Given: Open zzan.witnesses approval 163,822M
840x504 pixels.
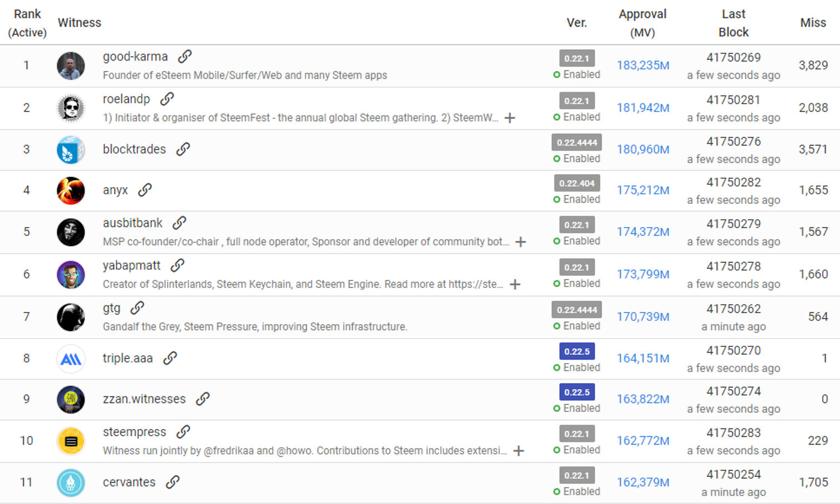Looking at the screenshot, I should pyautogui.click(x=643, y=399).
